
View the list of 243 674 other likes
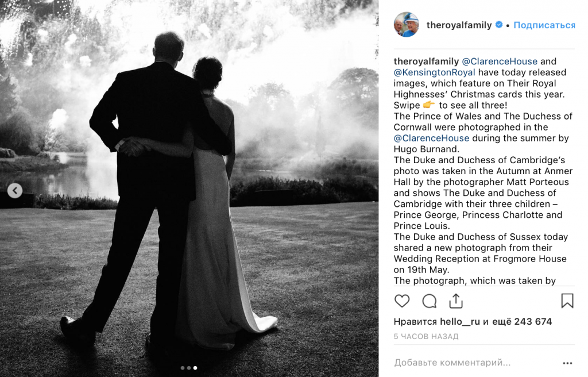point(522,322)
